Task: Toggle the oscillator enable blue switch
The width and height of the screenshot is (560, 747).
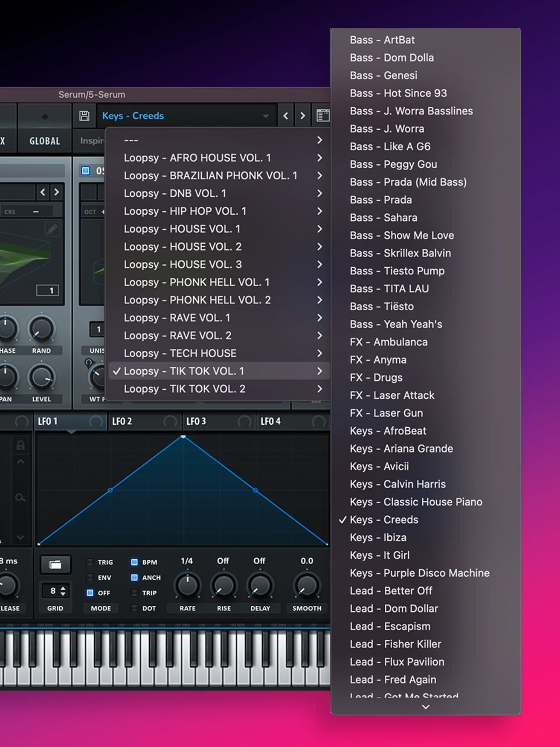Action: [86, 171]
